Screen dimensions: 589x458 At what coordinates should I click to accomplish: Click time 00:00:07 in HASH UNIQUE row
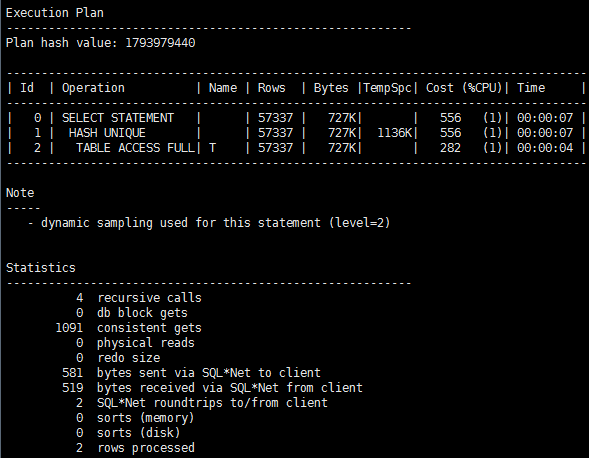545,133
